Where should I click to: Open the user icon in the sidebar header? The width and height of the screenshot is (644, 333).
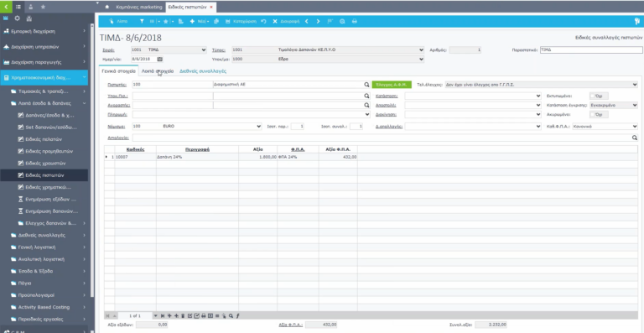point(31,7)
